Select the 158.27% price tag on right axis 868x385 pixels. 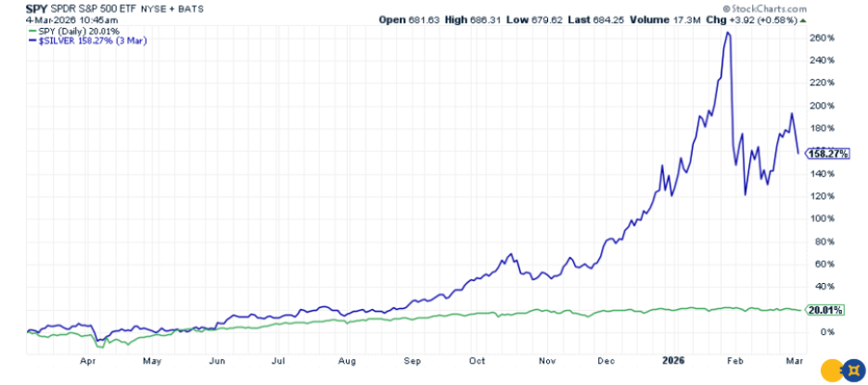click(x=826, y=153)
